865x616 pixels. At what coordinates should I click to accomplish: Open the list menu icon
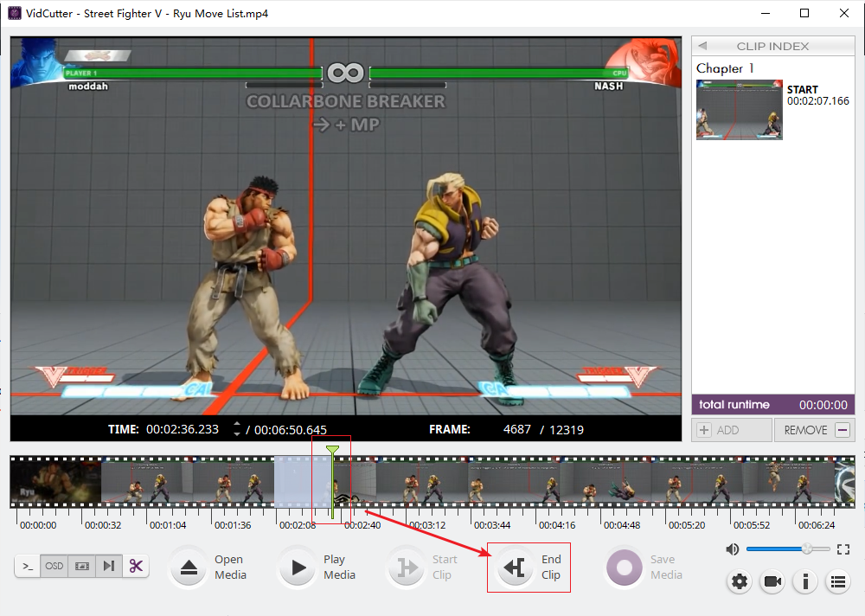tap(838, 581)
